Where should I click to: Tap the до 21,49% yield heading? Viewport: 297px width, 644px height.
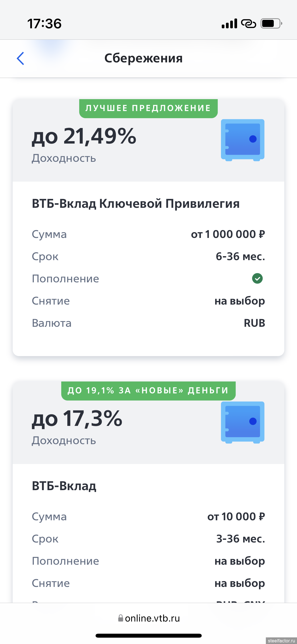tap(84, 136)
